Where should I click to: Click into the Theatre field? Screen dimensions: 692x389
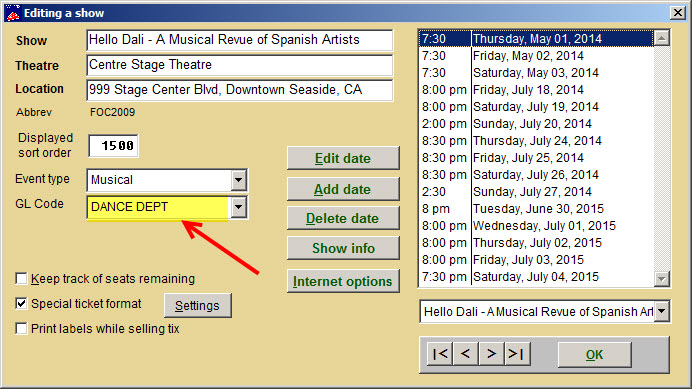click(240, 65)
